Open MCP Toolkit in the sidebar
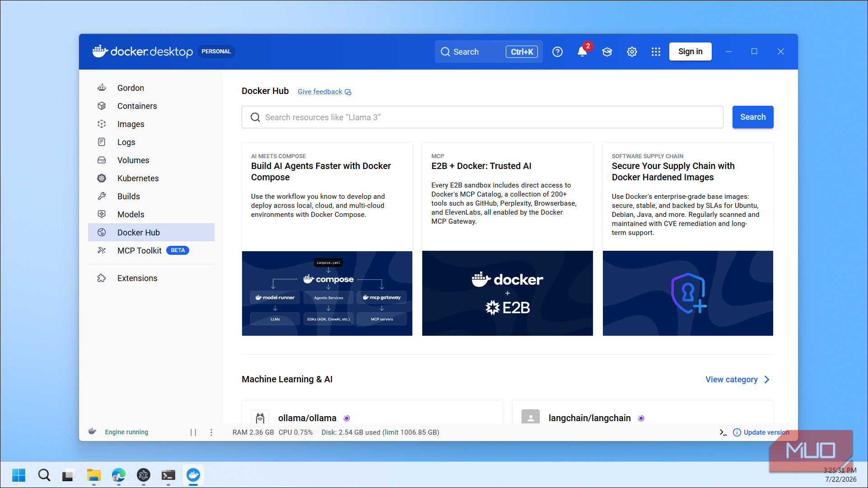This screenshot has height=488, width=868. click(151, 250)
